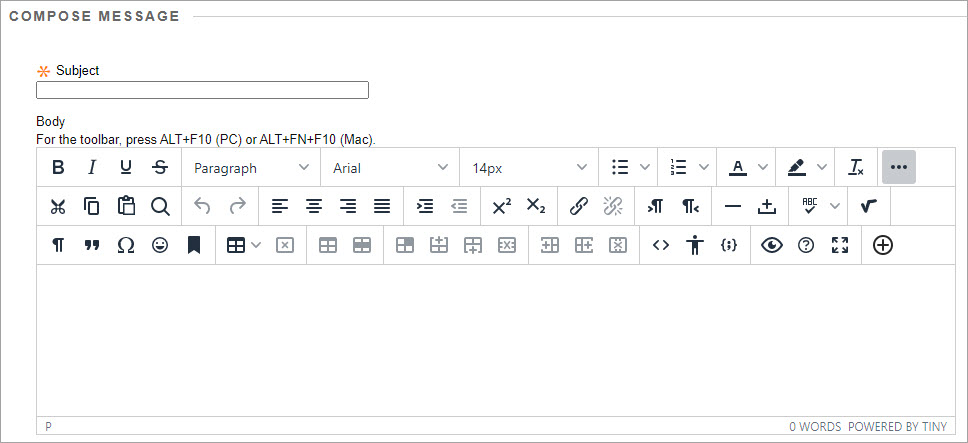The image size is (968, 443).
Task: Open math editor square root icon
Action: coord(867,207)
